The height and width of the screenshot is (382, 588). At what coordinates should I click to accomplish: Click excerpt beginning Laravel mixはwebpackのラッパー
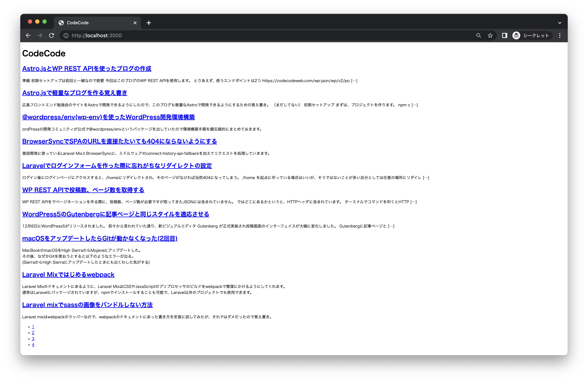148,317
